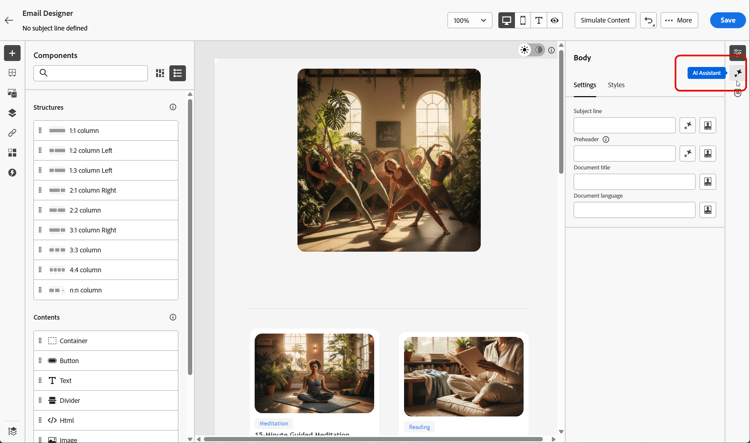Select the Text content component

pos(106,381)
